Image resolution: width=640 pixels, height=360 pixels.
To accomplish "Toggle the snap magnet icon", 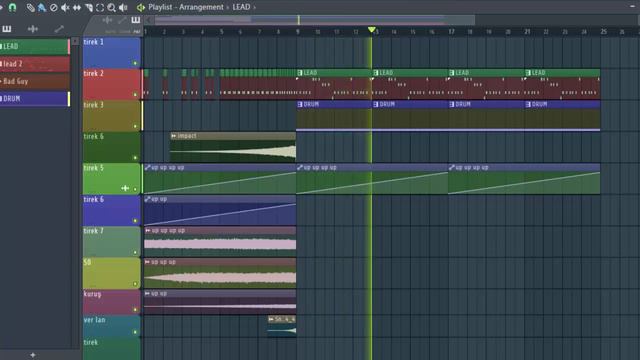I will coord(12,7).
